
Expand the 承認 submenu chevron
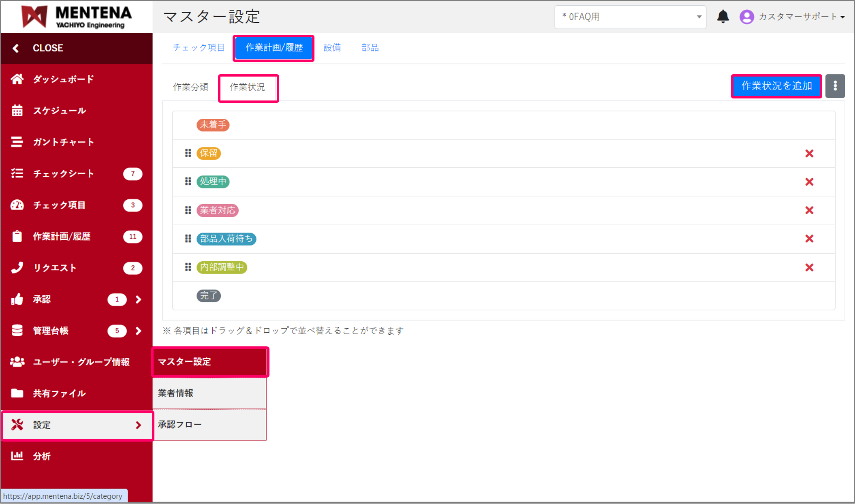139,299
